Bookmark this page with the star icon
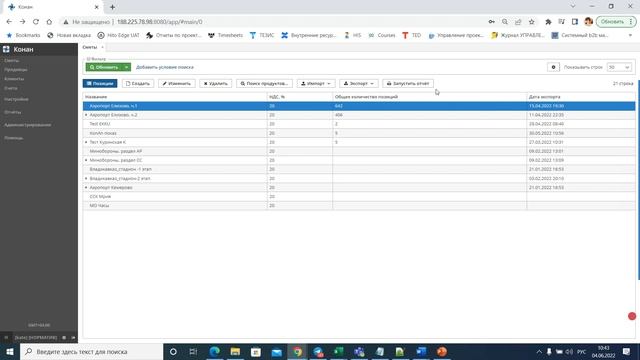The width and height of the screenshot is (640, 360). coord(531,22)
